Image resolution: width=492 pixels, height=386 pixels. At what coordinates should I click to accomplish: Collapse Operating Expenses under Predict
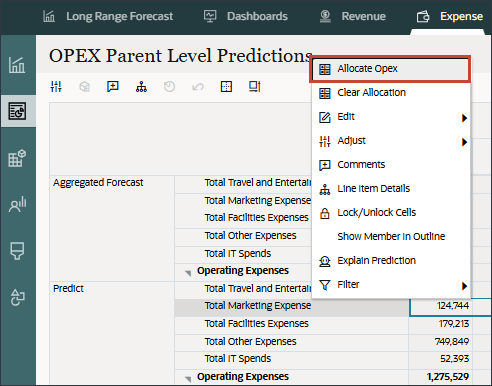[188, 379]
